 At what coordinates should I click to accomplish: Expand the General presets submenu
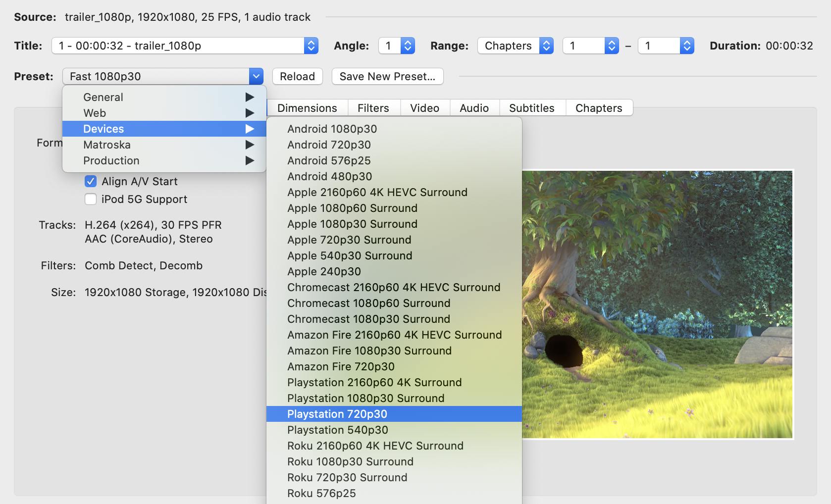[164, 97]
